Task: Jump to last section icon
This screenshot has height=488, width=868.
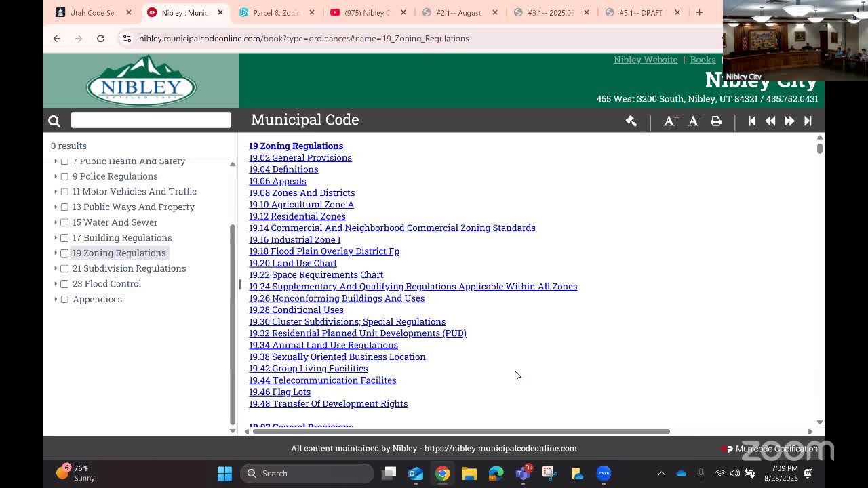Action: tap(808, 121)
